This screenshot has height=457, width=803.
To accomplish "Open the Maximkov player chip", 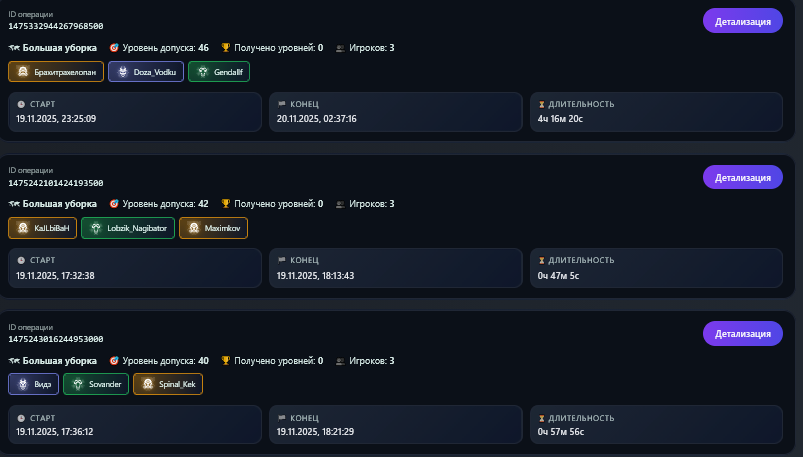I will click(x=214, y=228).
